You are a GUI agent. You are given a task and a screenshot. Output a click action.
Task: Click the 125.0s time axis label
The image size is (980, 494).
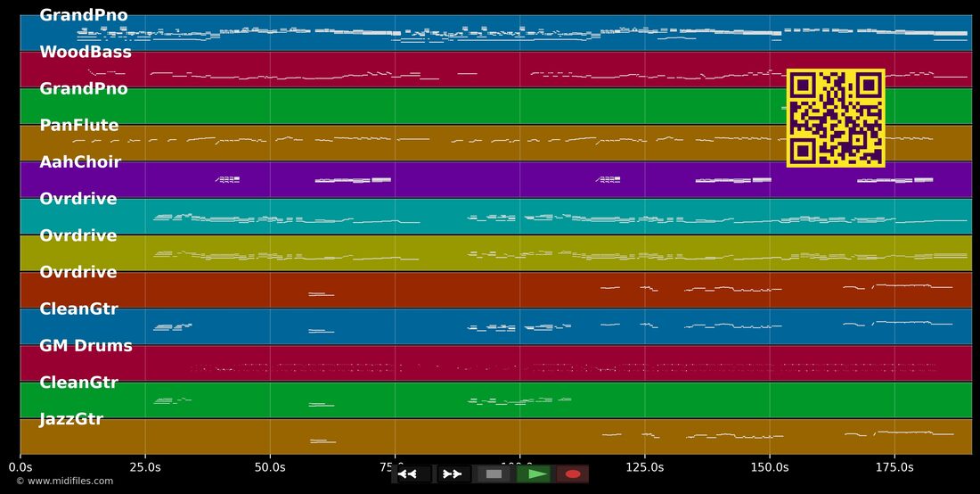(644, 467)
